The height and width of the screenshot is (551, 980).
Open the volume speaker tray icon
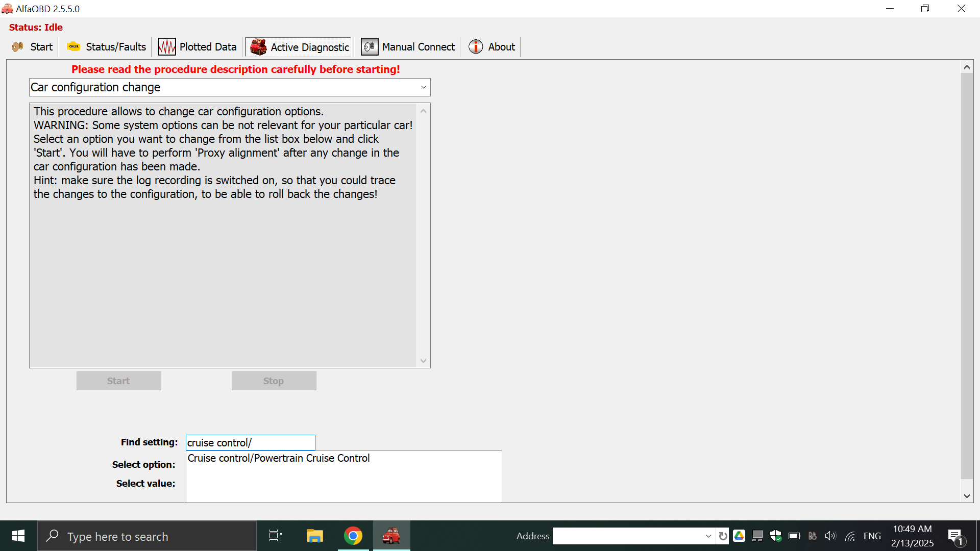click(830, 536)
